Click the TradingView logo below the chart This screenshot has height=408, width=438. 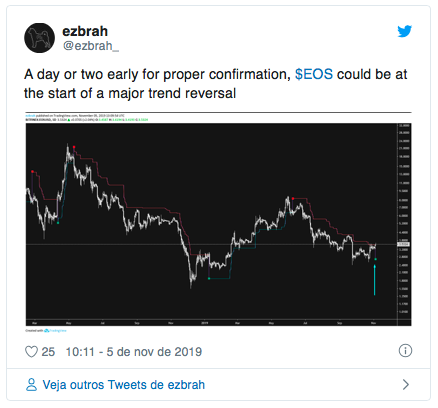point(55,331)
